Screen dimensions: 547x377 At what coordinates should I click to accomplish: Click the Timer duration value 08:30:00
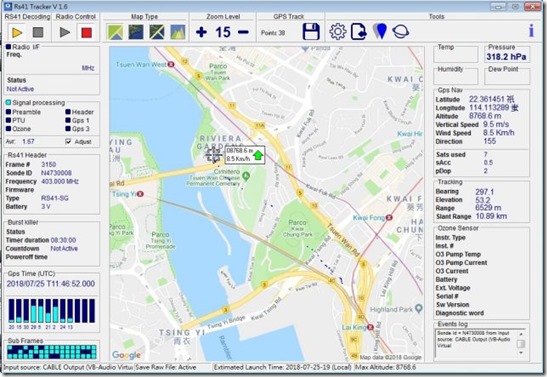pos(63,240)
